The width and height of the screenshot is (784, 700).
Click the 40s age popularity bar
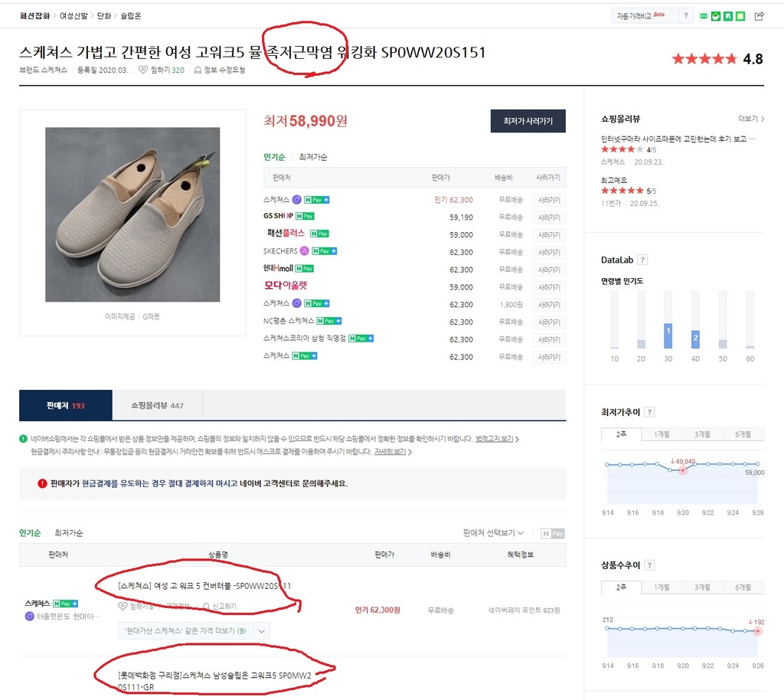[x=695, y=339]
